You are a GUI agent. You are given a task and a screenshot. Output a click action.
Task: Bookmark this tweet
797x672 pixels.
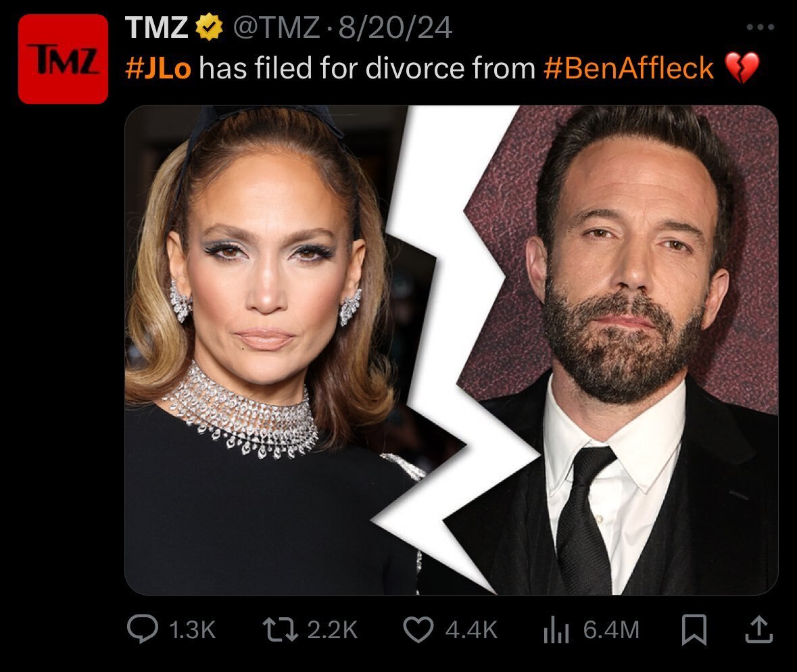tap(694, 630)
